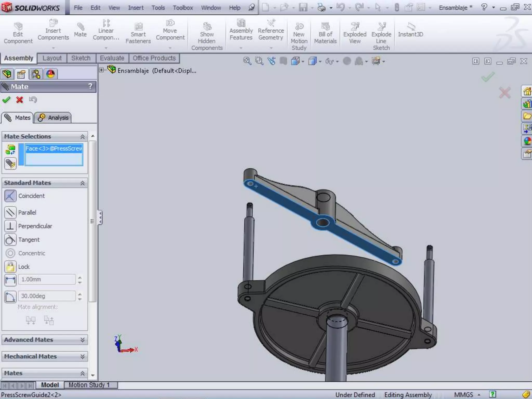Open the Motion Study 1 tab
Screen dimensions: 532x399
89,385
